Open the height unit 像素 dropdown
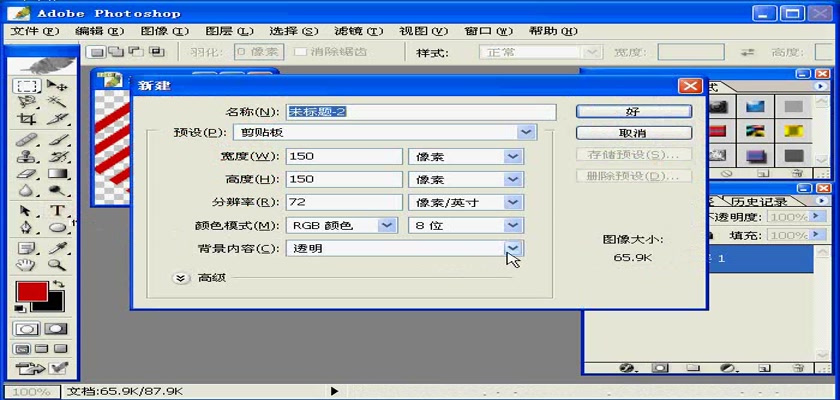 (x=513, y=179)
